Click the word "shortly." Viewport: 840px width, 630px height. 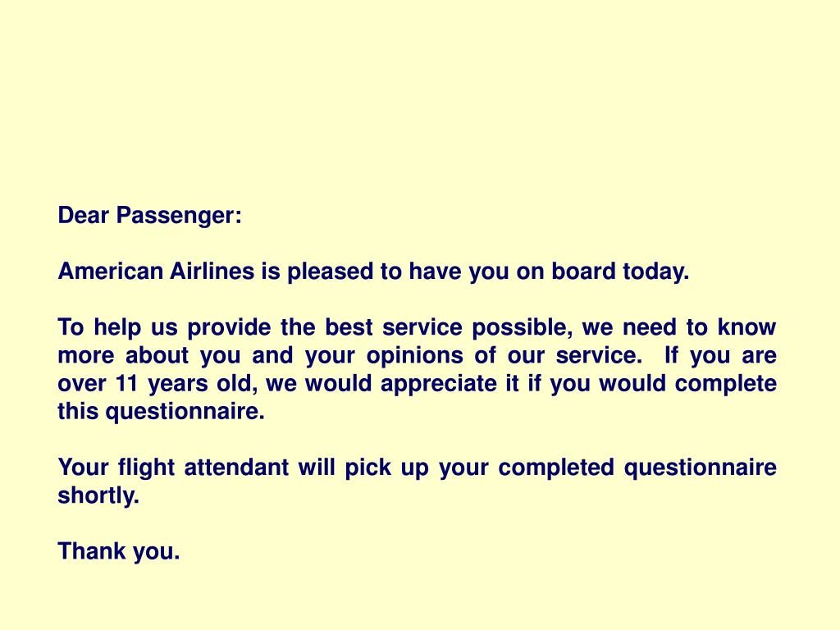click(98, 495)
